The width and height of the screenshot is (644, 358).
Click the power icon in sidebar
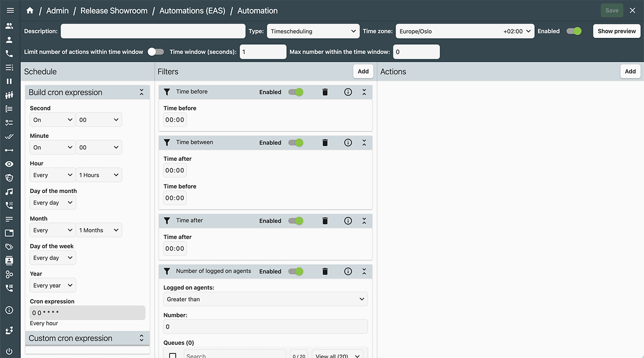point(9,351)
